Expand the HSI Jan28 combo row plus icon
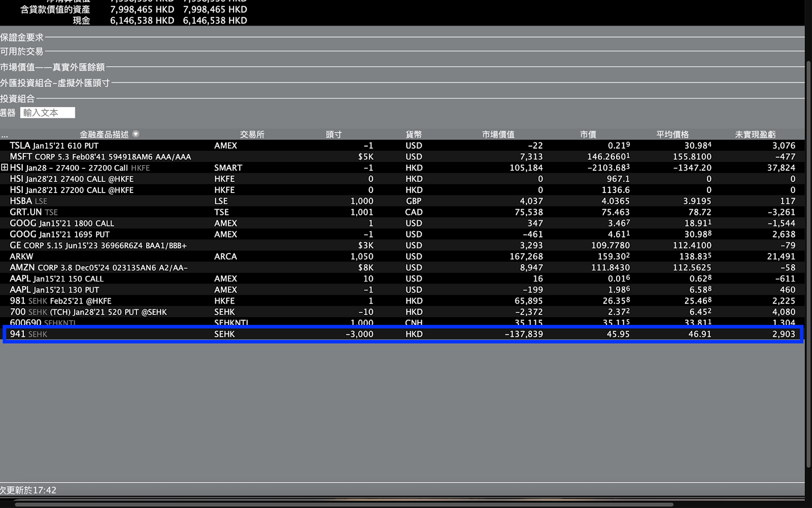Viewport: 812px width, 508px height. click(5, 167)
